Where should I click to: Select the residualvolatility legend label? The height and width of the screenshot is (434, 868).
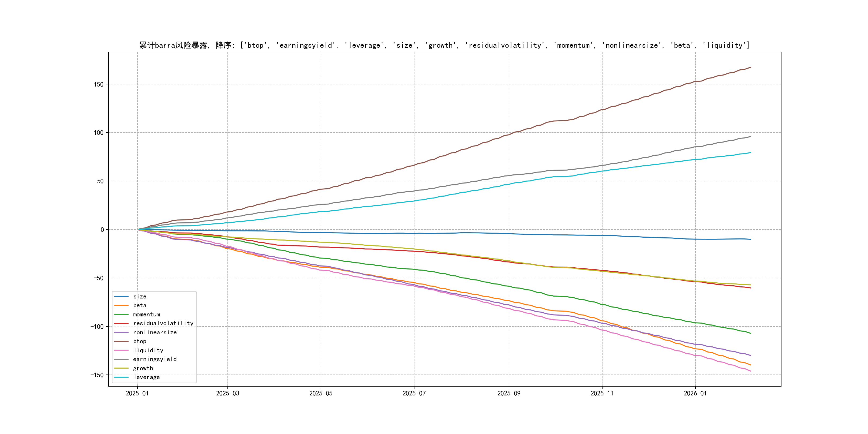pos(163,323)
